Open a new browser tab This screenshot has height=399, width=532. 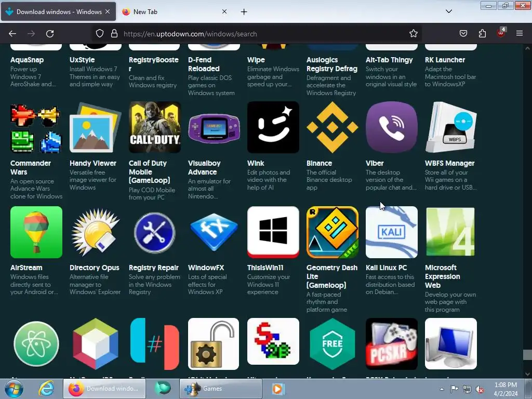point(244,12)
